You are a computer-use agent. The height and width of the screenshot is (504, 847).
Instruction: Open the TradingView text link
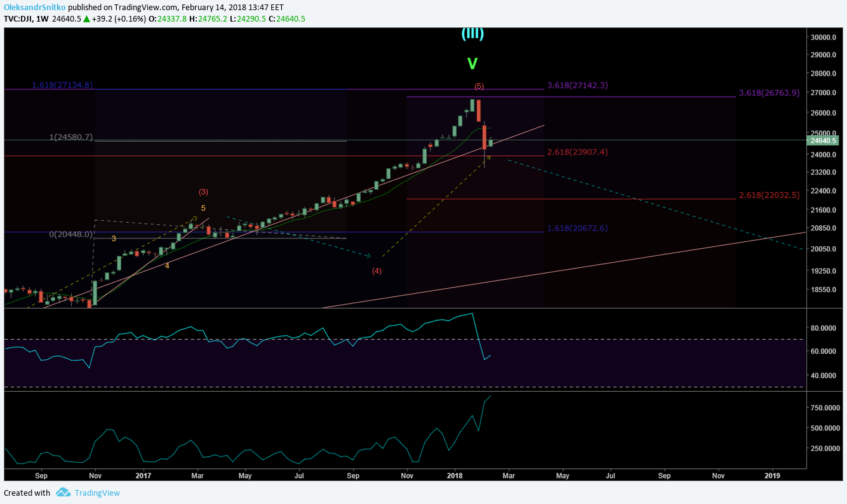[97, 493]
